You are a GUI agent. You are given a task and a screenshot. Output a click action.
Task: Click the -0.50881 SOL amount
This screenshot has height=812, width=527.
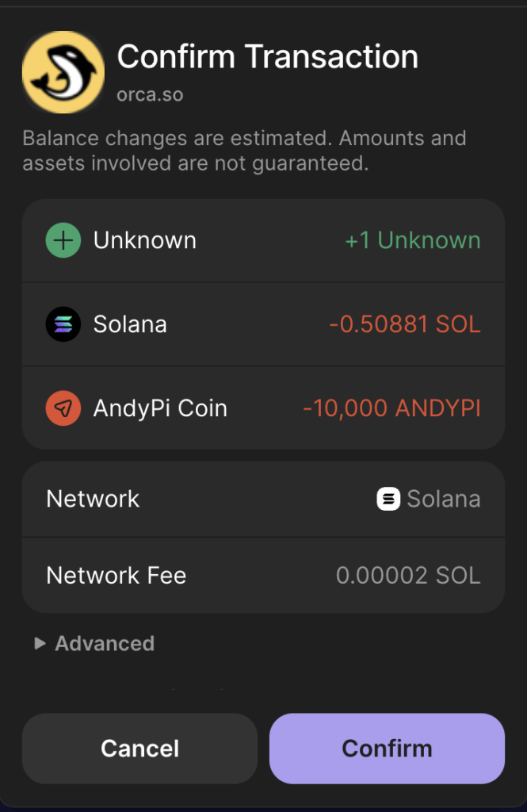coord(405,324)
